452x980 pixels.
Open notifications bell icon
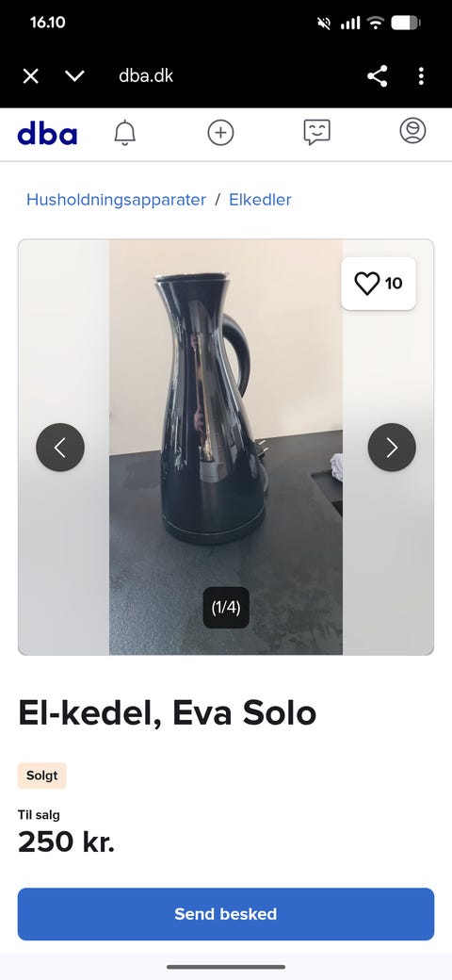125,133
